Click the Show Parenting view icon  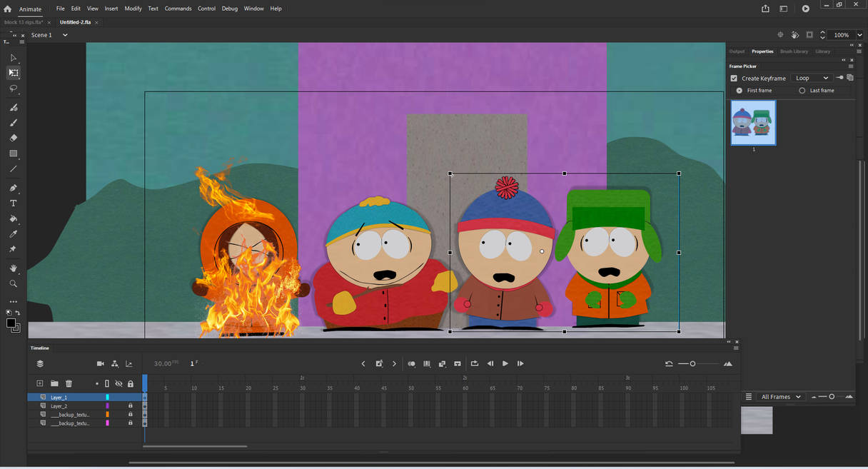115,364
